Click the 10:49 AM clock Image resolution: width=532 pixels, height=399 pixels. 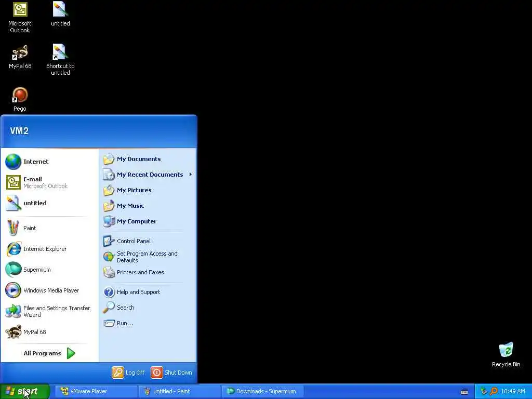[x=513, y=391]
